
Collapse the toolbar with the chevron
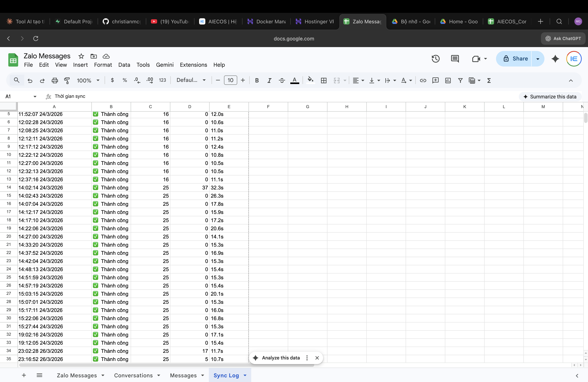(x=571, y=80)
